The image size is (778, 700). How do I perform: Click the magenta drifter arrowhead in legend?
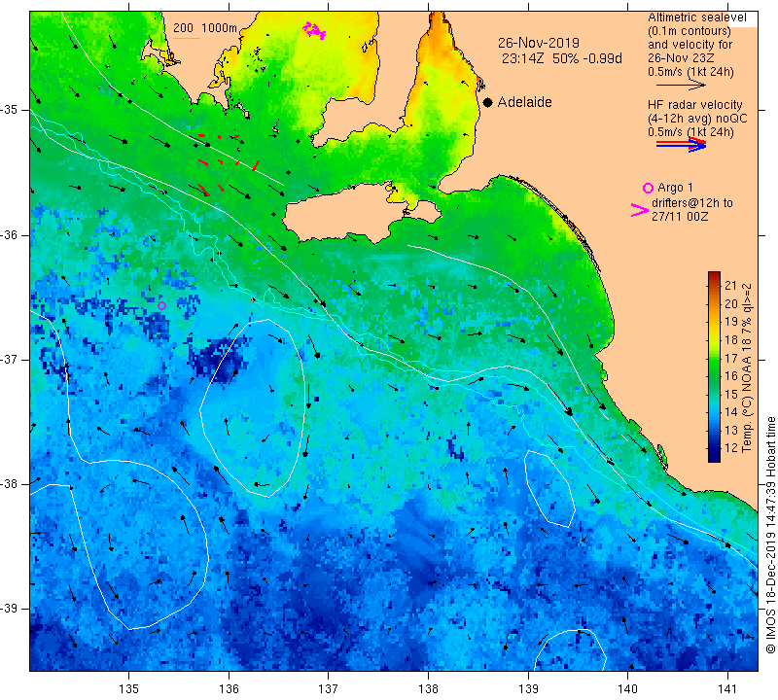click(x=639, y=210)
